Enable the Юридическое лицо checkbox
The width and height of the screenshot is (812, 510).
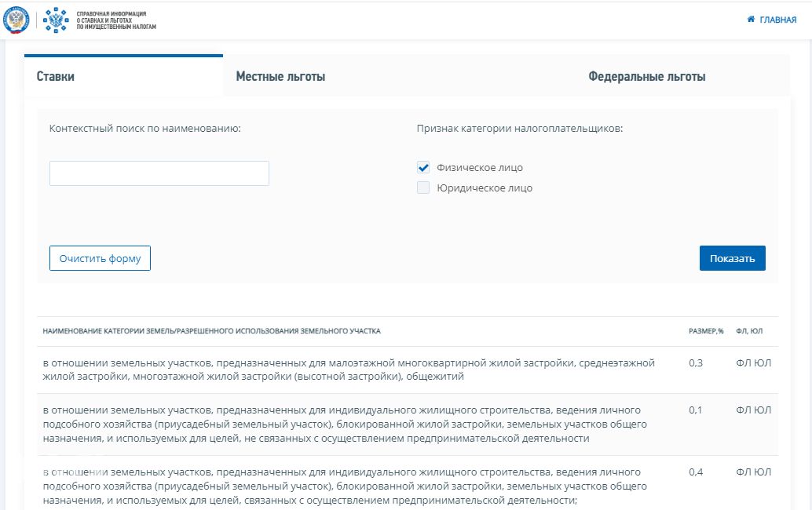point(423,188)
